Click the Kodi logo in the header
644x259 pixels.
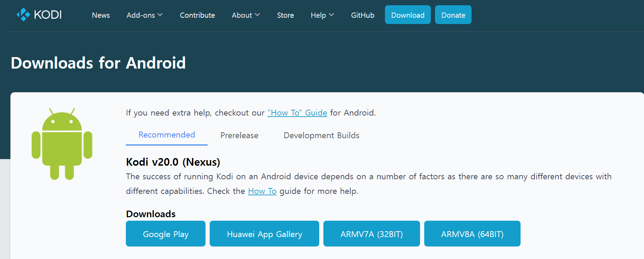(39, 15)
